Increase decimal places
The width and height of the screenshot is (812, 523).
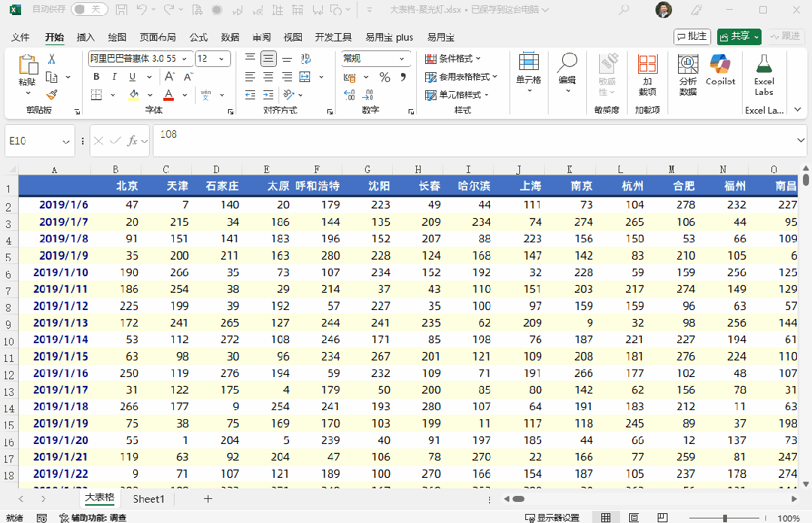(349, 95)
